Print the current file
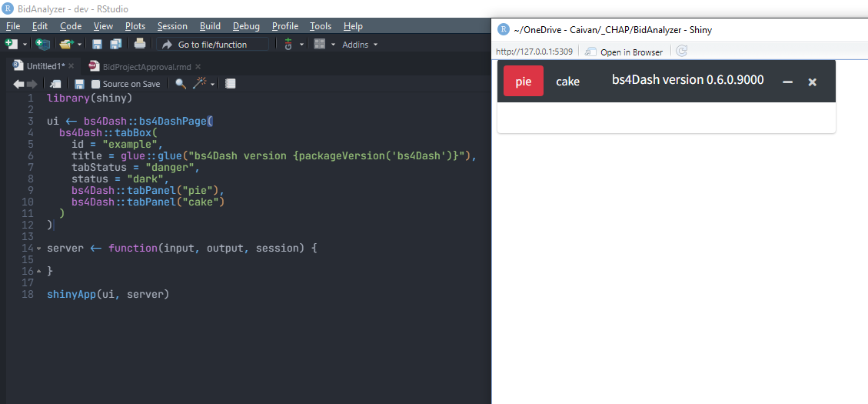Viewport: 868px width, 404px height. click(140, 44)
